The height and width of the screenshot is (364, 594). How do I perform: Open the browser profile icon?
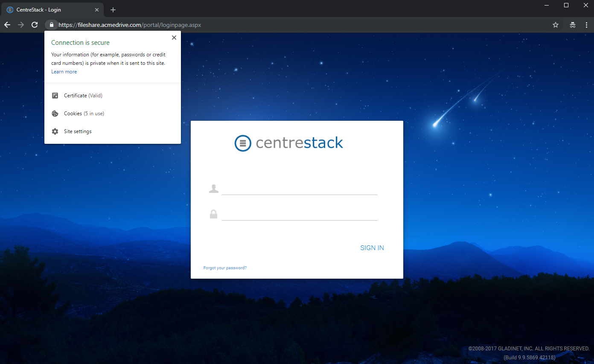click(x=572, y=25)
